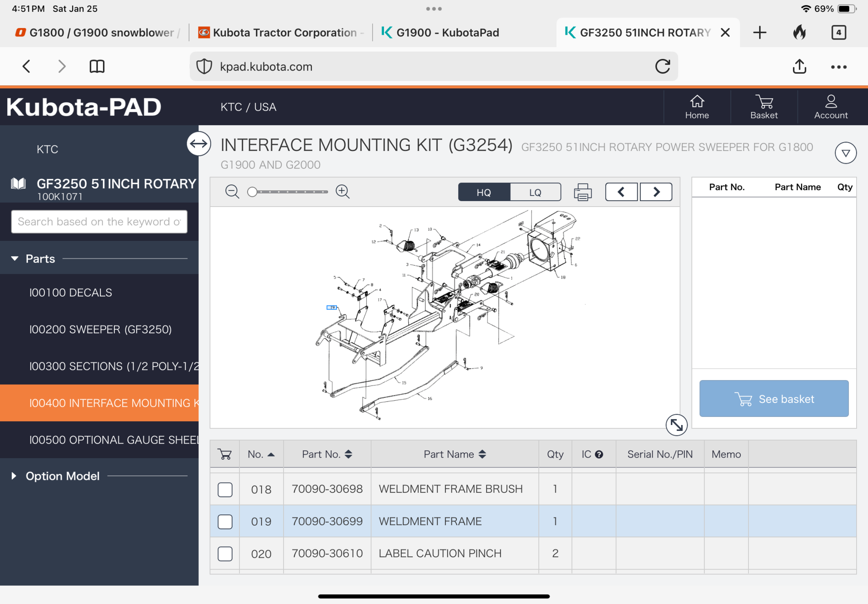Open the circled triangle title dropdown
868x604 pixels.
(x=846, y=153)
